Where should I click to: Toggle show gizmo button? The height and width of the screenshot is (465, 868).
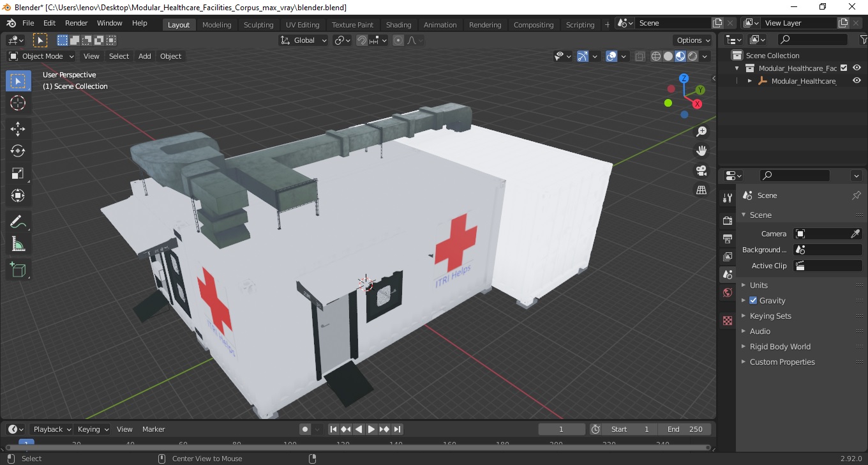coord(583,56)
